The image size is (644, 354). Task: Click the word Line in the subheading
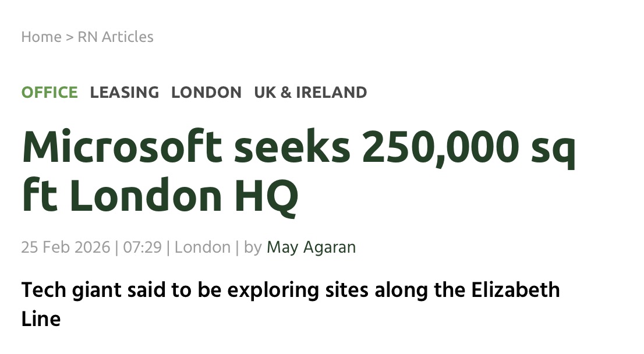coord(41,318)
